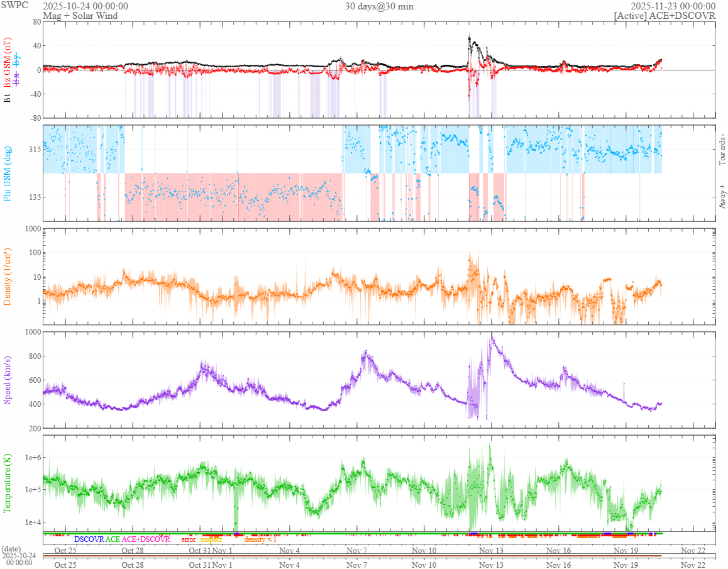Click the SWPC title label
The image size is (728, 569).
[15, 5]
